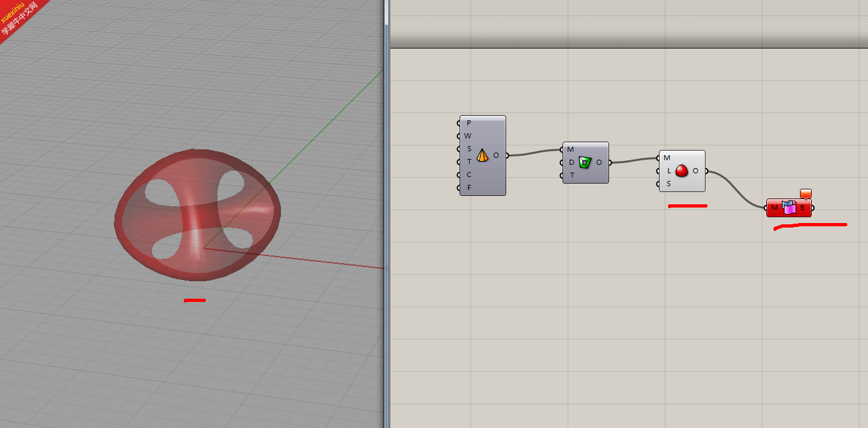
Task: Open the orange error balloon on red component
Action: 806,193
